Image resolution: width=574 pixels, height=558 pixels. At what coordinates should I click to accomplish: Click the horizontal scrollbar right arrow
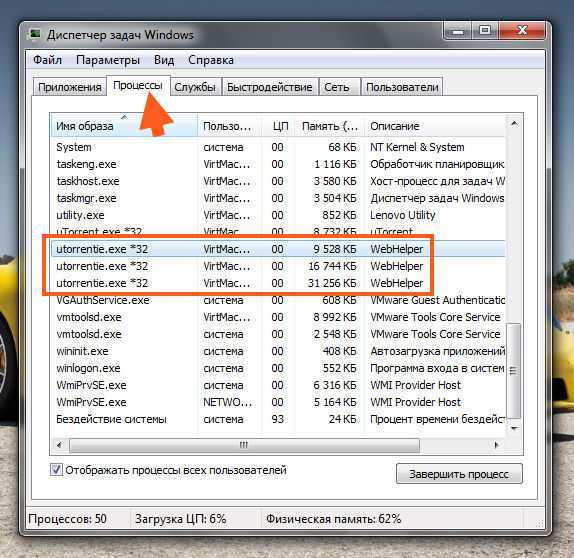[x=496, y=445]
